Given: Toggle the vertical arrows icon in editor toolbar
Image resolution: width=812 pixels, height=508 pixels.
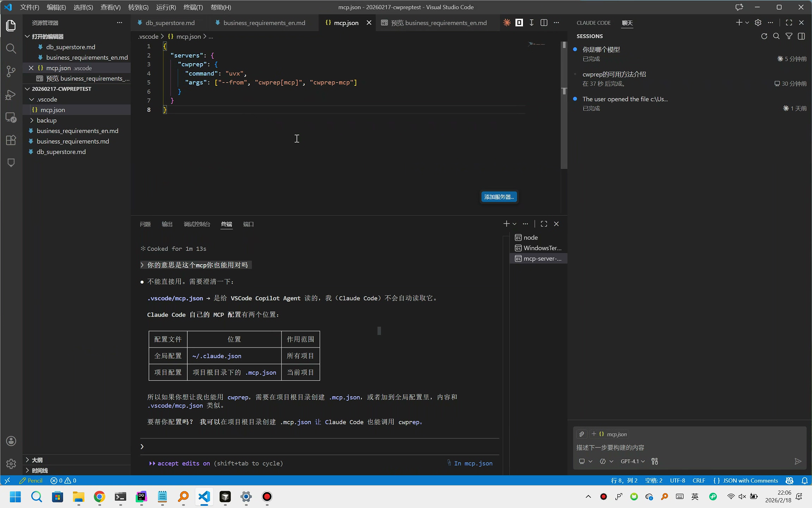Looking at the screenshot, I should [531, 23].
